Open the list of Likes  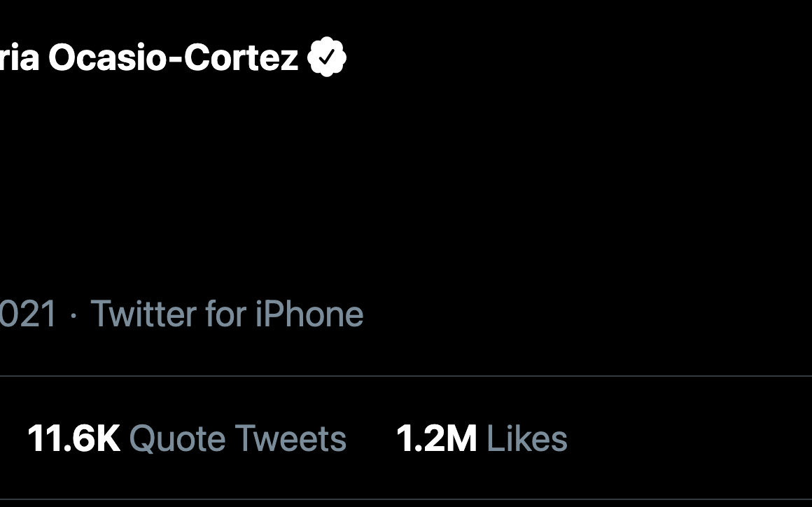[x=481, y=439]
